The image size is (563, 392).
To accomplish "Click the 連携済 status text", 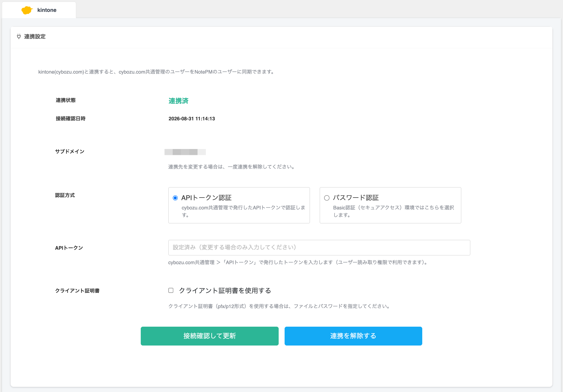I will (x=178, y=101).
